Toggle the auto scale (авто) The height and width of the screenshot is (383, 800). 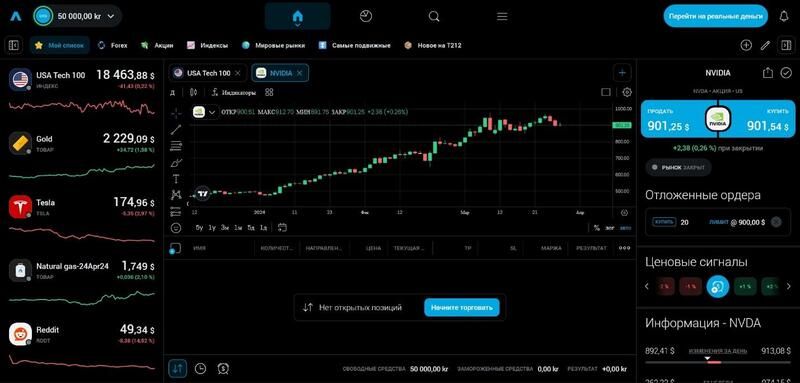pos(625,228)
